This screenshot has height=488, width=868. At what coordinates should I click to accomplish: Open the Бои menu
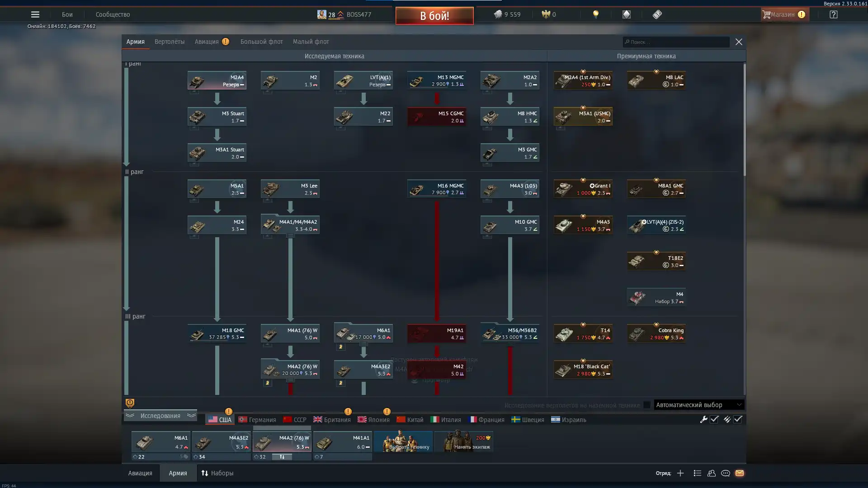pyautogui.click(x=67, y=14)
